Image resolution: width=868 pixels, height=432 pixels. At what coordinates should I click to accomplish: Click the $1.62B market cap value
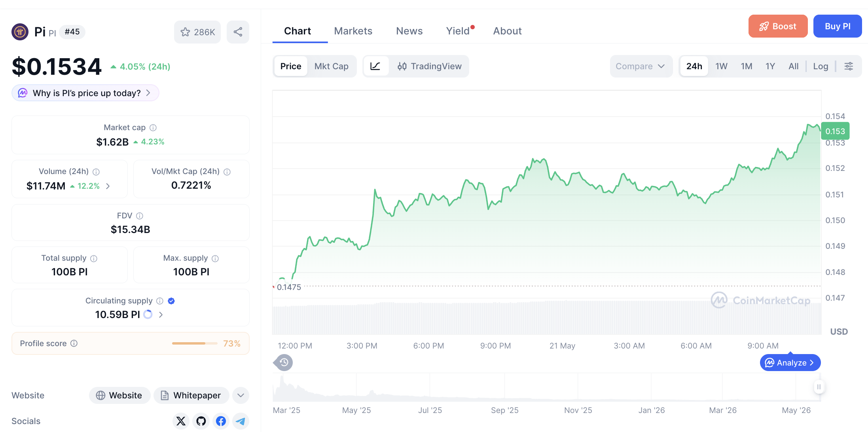click(x=112, y=142)
